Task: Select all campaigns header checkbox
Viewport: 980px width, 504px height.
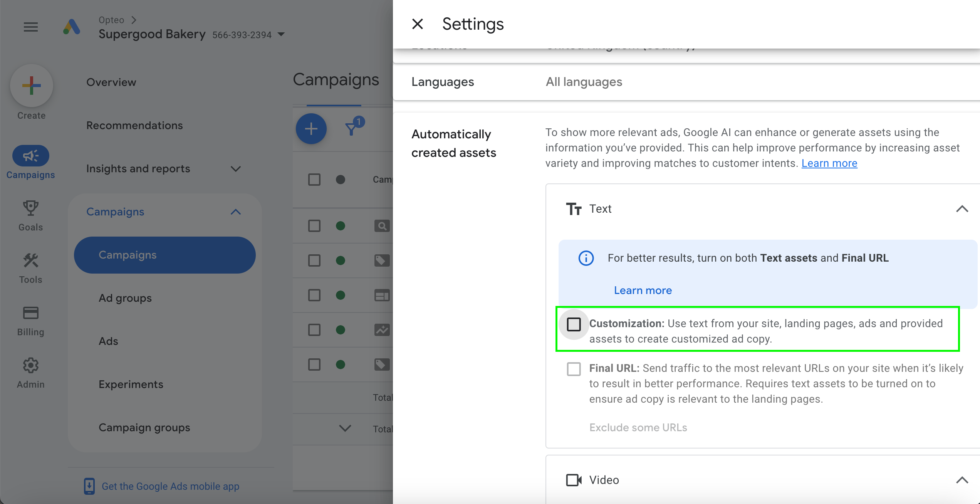Action: [314, 180]
